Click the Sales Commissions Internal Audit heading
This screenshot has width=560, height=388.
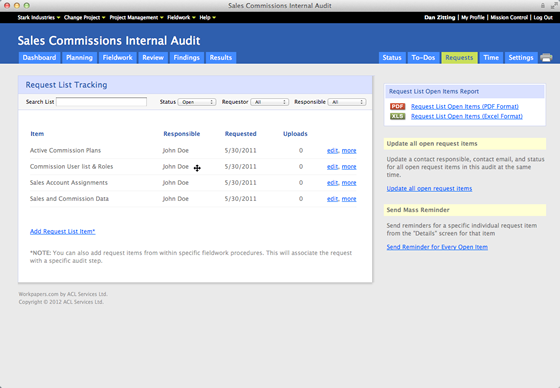coord(109,40)
